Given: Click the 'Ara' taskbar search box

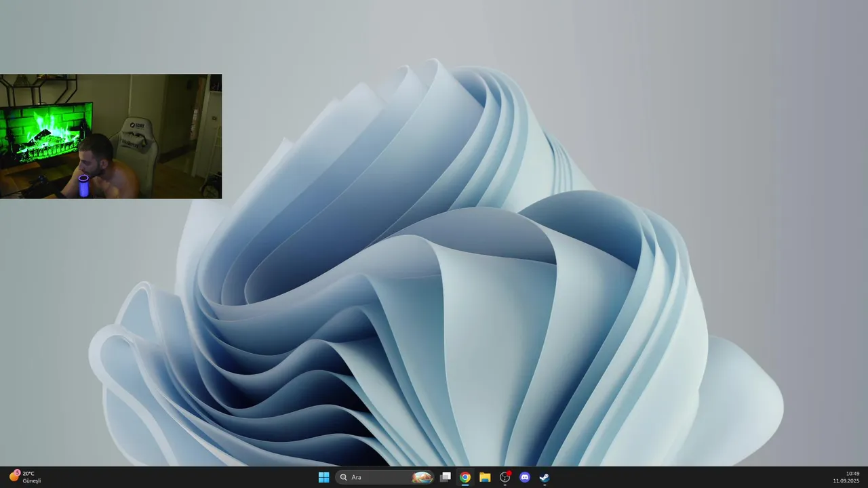Looking at the screenshot, I should 384,477.
